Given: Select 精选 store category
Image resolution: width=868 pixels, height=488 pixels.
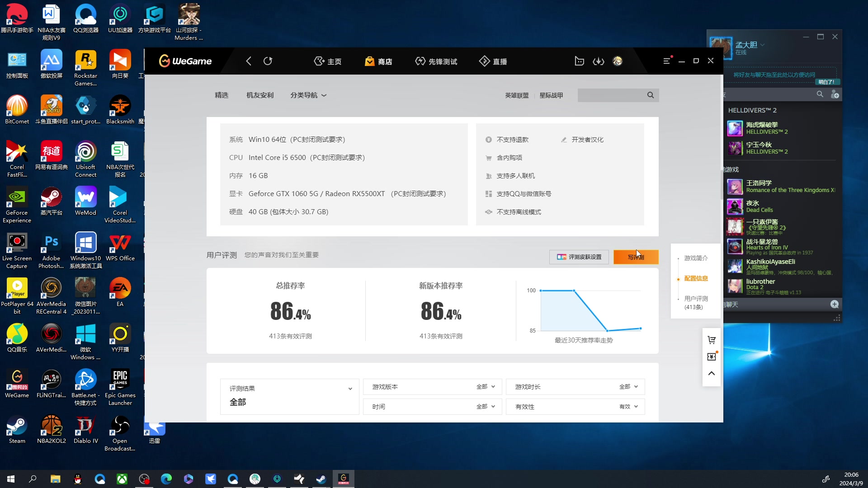Looking at the screenshot, I should click(x=222, y=95).
